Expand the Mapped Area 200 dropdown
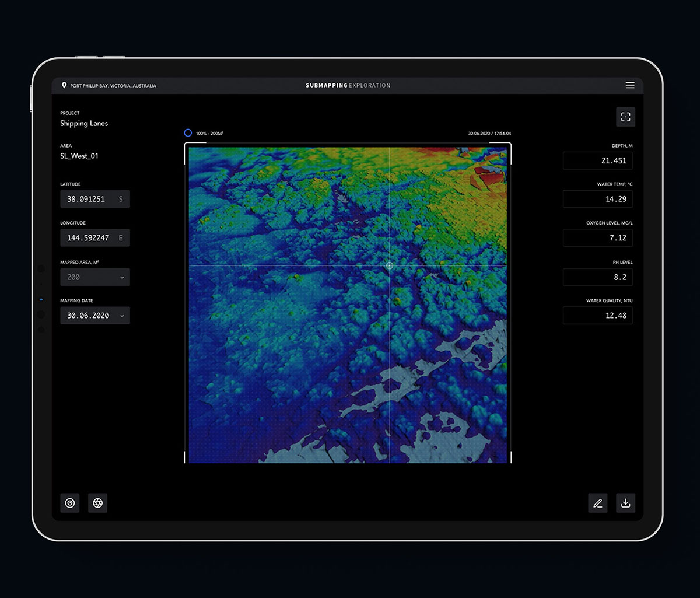700x598 pixels. (x=95, y=277)
